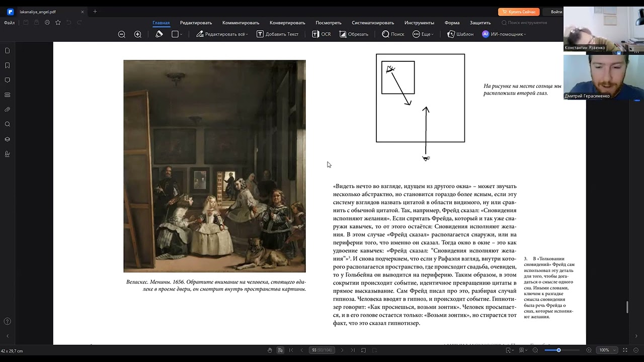The width and height of the screenshot is (644, 362).
Task: Select the rectangle shape tool
Action: pyautogui.click(x=175, y=34)
